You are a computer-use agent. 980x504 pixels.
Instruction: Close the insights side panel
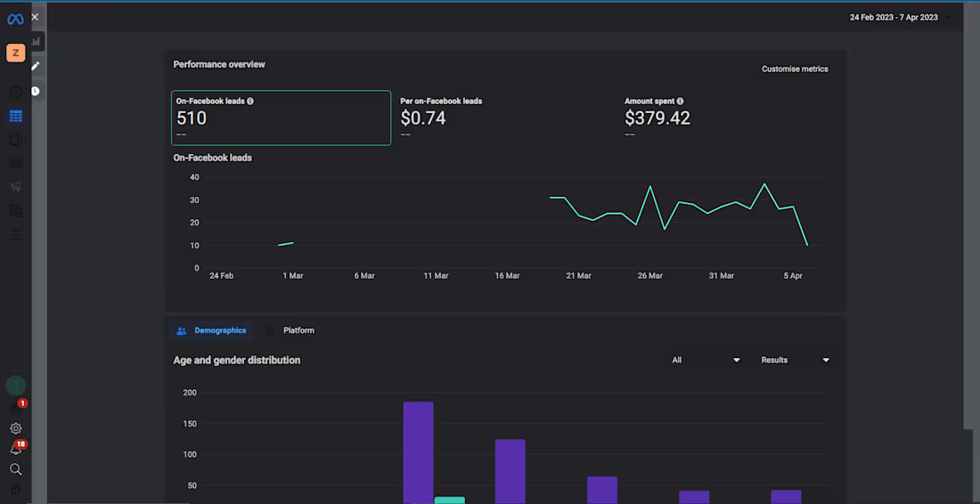(35, 17)
